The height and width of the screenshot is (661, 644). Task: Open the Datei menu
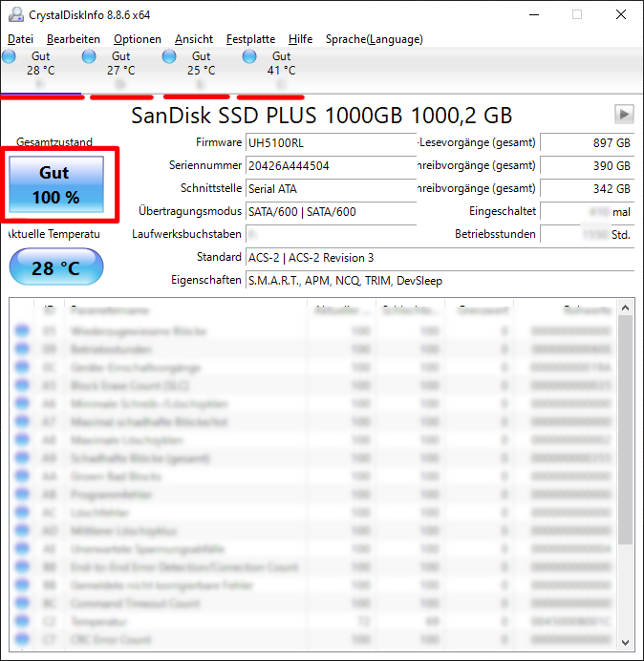tap(20, 39)
